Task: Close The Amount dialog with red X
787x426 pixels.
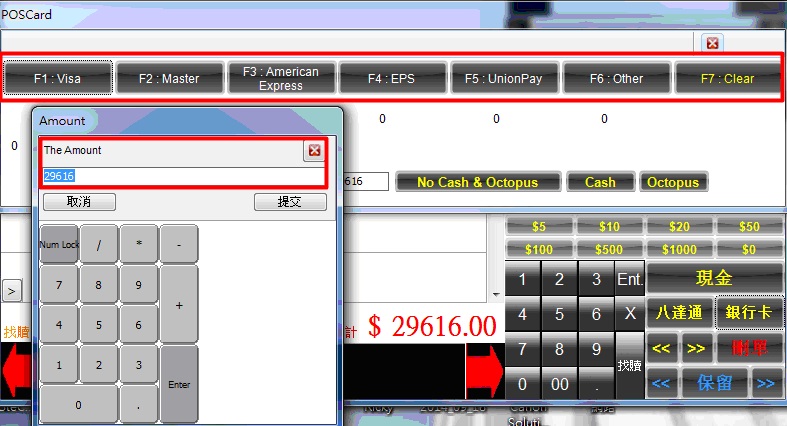Action: click(x=314, y=151)
